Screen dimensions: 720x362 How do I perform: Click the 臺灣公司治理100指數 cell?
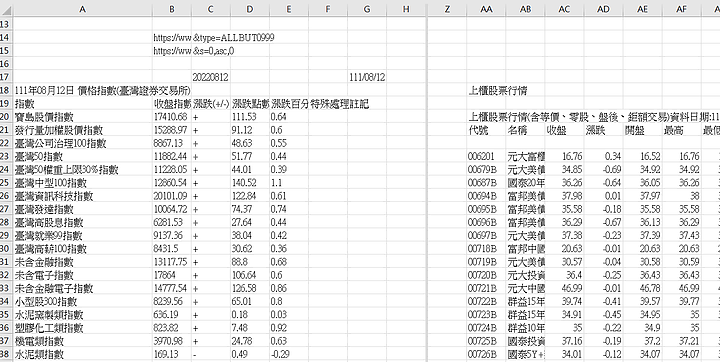click(x=83, y=143)
